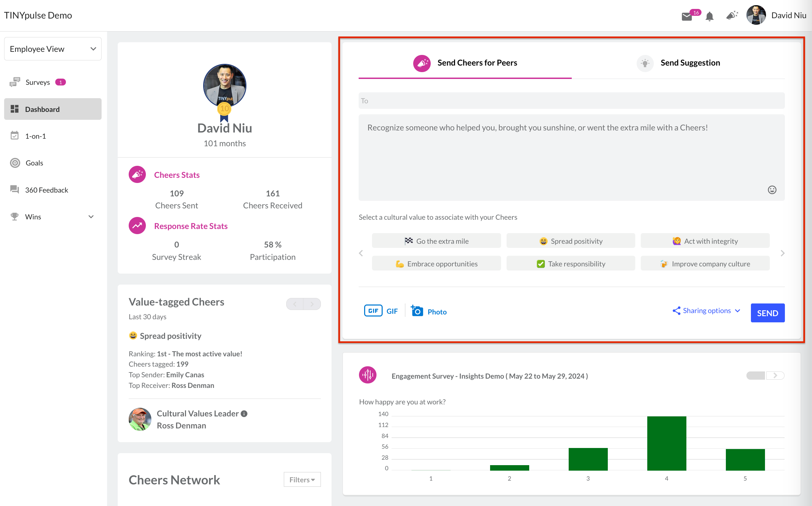The height and width of the screenshot is (506, 812).
Task: Click the Cheers Stats pink icon
Action: [x=137, y=175]
